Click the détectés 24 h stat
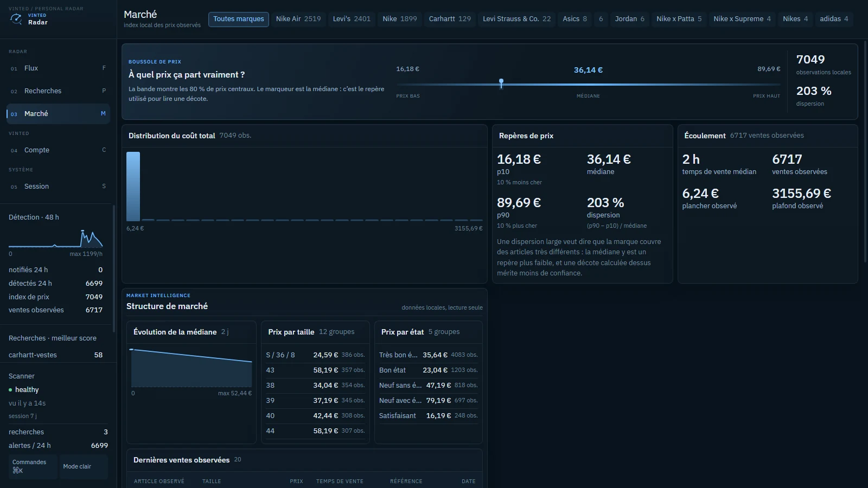This screenshot has height=488, width=868. click(55, 284)
